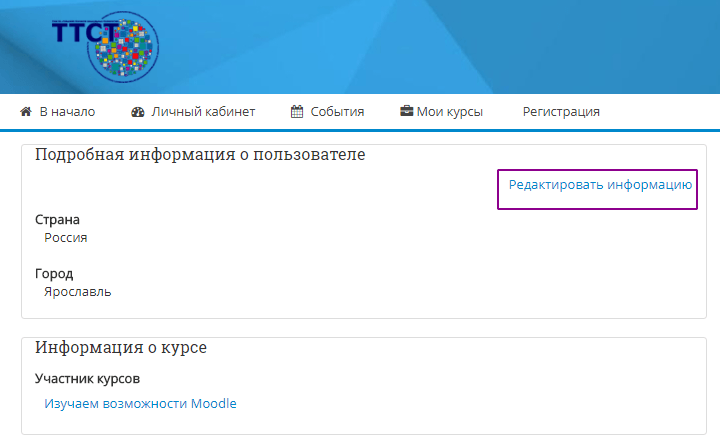
Task: Open the Изучаем возможности Moodle course
Action: (140, 404)
